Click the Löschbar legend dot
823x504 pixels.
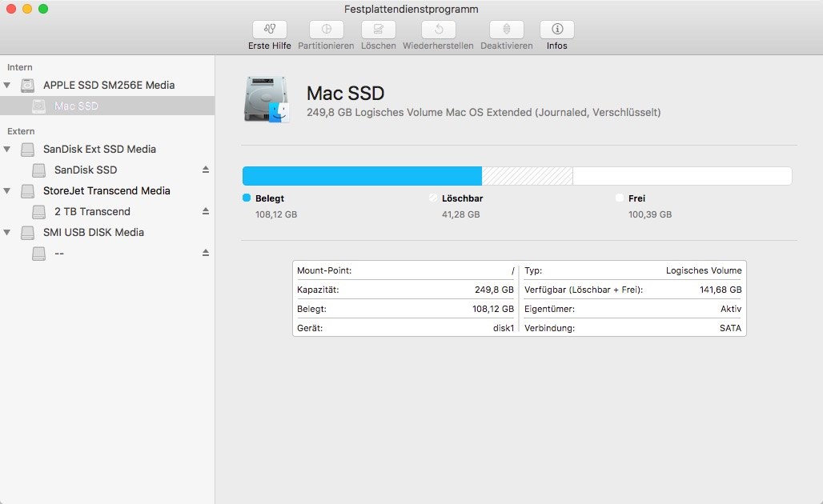click(x=433, y=198)
